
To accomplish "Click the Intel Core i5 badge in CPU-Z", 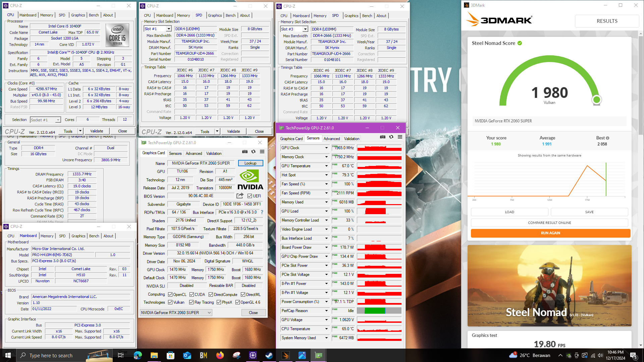I will pyautogui.click(x=117, y=35).
